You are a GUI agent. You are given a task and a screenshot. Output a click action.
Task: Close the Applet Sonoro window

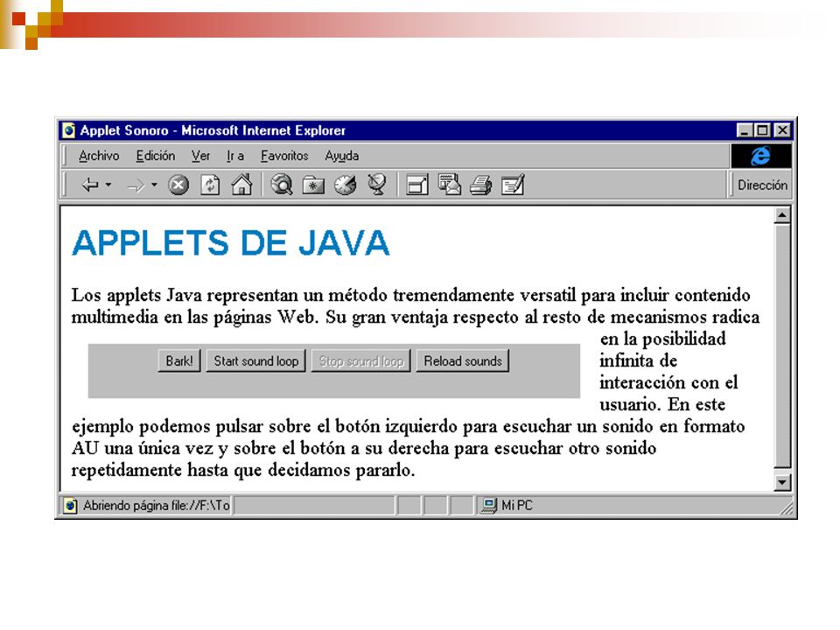[782, 130]
